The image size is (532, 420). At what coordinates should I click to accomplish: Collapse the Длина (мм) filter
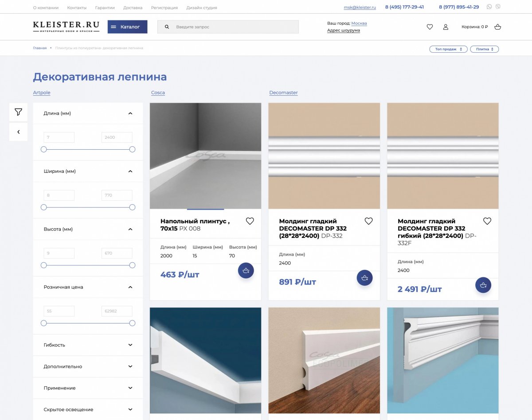(130, 113)
